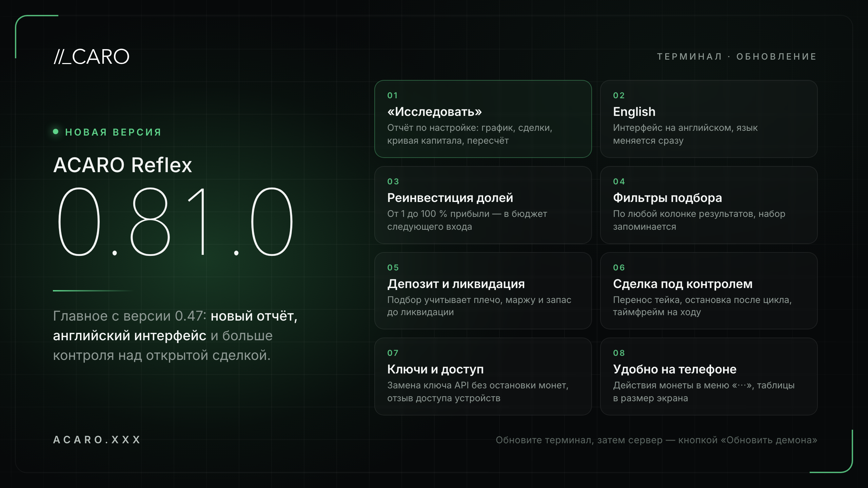The width and height of the screenshot is (868, 488).
Task: Click the number 05 on Депозит card
Action: pyautogui.click(x=393, y=268)
